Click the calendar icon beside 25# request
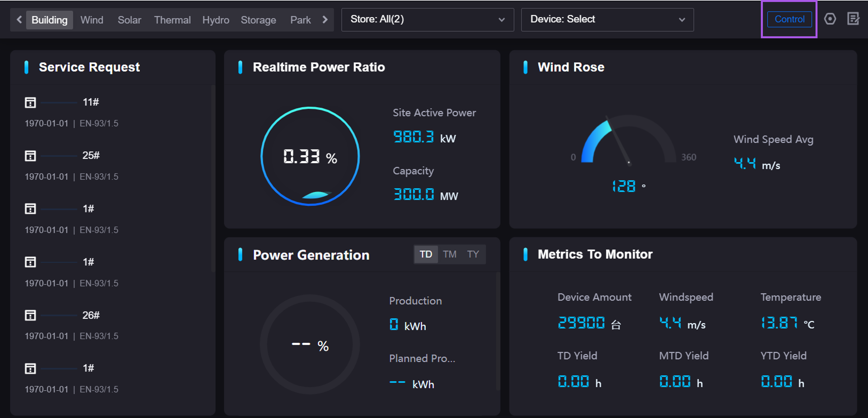 click(30, 156)
